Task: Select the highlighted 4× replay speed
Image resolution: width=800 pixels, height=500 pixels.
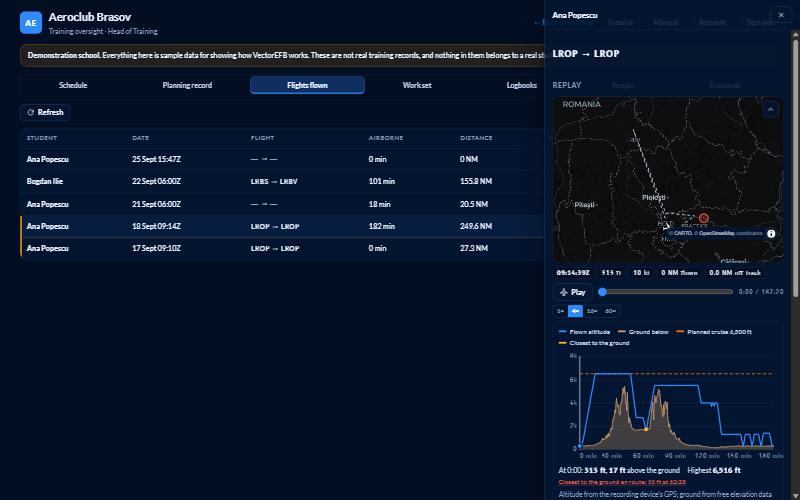Action: [575, 311]
